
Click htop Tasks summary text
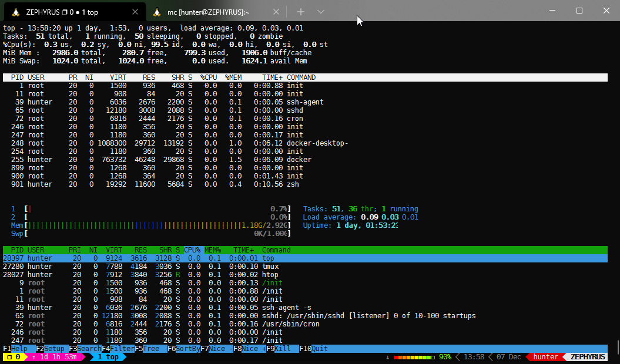(x=361, y=208)
